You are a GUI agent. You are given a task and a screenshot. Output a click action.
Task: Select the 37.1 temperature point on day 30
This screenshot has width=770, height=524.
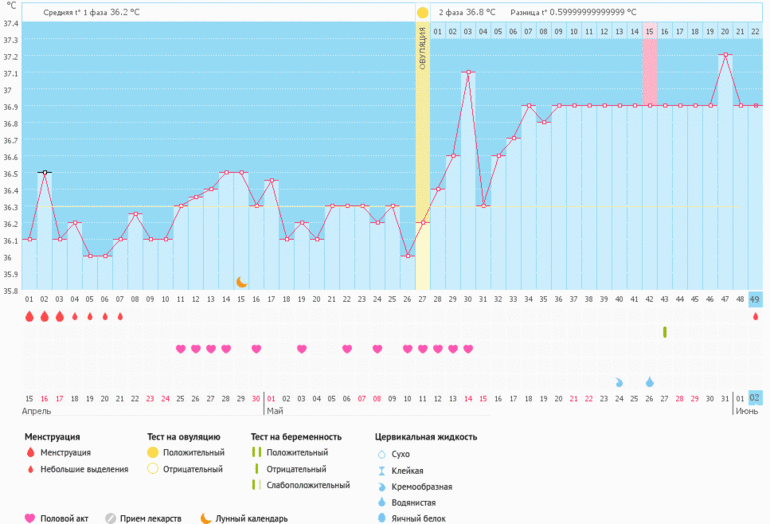click(467, 72)
